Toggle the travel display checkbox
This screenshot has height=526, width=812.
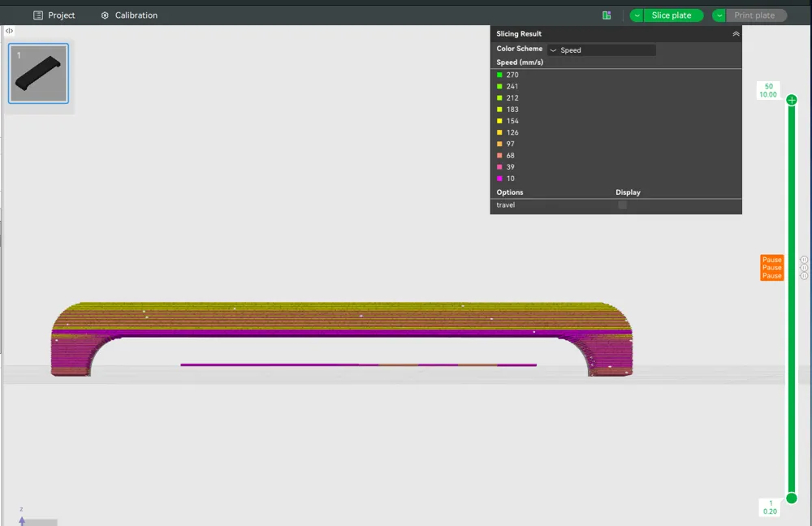pyautogui.click(x=623, y=205)
